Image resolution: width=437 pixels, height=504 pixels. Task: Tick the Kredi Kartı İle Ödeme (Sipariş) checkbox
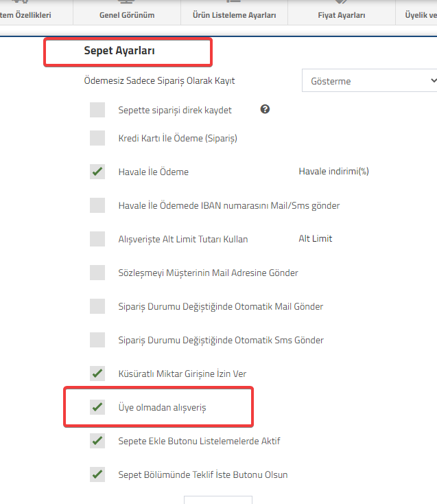(x=97, y=138)
